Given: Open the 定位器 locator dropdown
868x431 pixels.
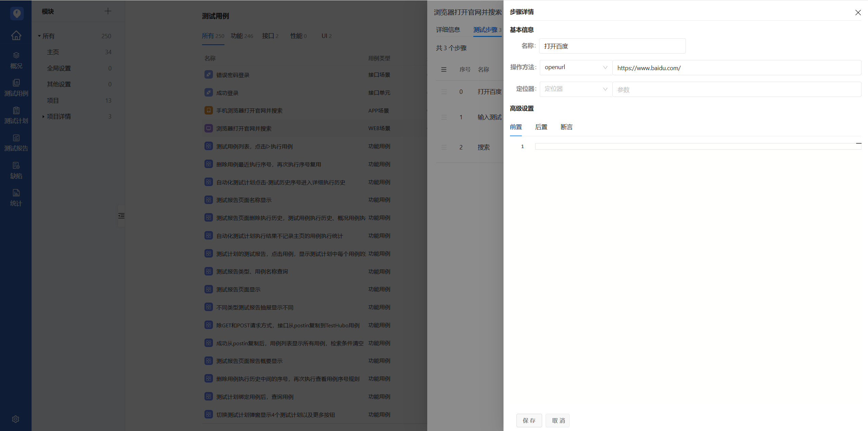Looking at the screenshot, I should pyautogui.click(x=576, y=89).
